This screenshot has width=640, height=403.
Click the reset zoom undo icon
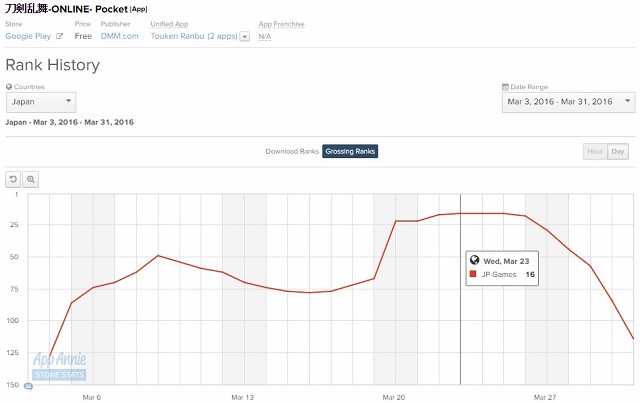(x=13, y=179)
